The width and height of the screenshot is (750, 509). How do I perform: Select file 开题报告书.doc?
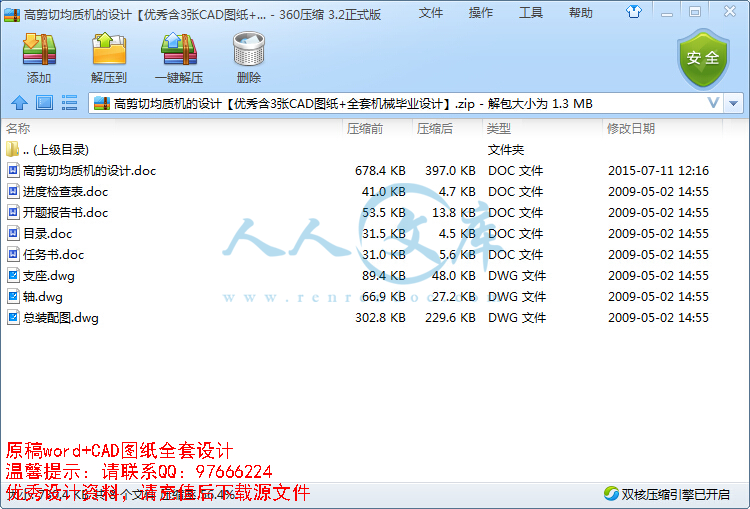point(375,212)
